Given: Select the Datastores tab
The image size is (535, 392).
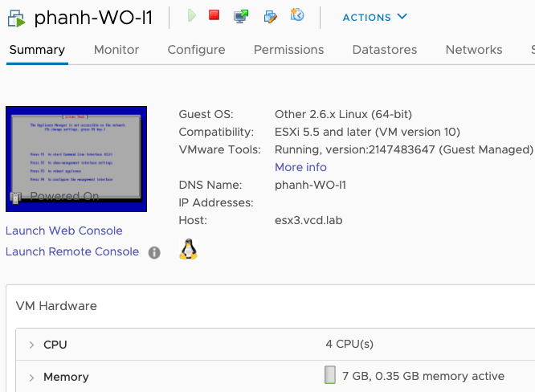Looking at the screenshot, I should 384,50.
